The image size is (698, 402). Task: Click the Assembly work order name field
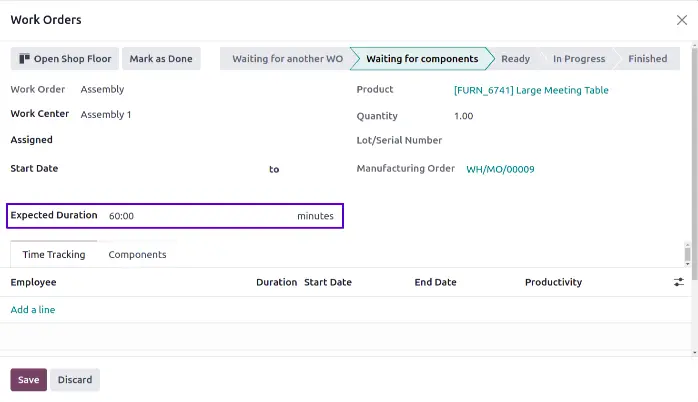pos(170,90)
